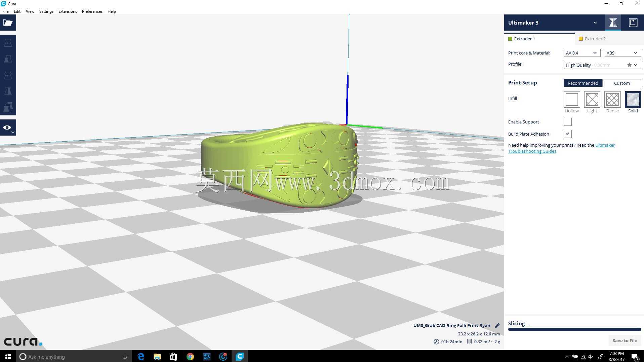Open the File menu
This screenshot has width=644, height=362.
[x=5, y=11]
